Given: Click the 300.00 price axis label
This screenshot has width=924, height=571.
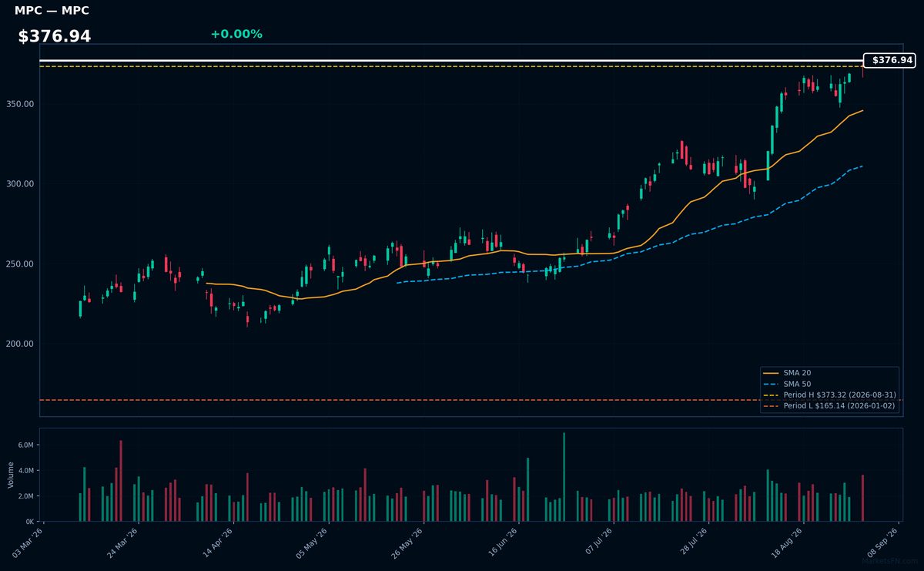Looking at the screenshot, I should (x=21, y=184).
